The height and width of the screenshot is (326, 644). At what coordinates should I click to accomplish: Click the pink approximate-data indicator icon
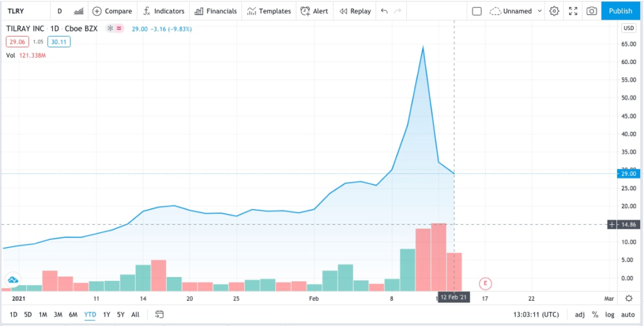click(119, 29)
